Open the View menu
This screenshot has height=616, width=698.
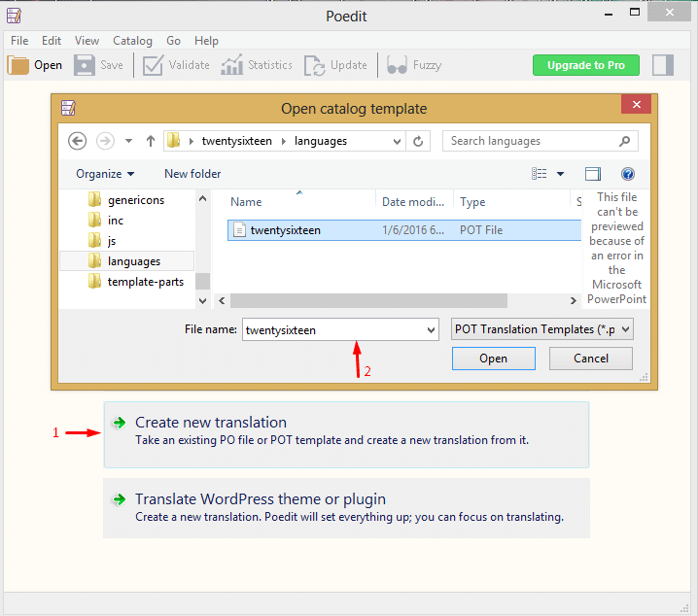87,41
